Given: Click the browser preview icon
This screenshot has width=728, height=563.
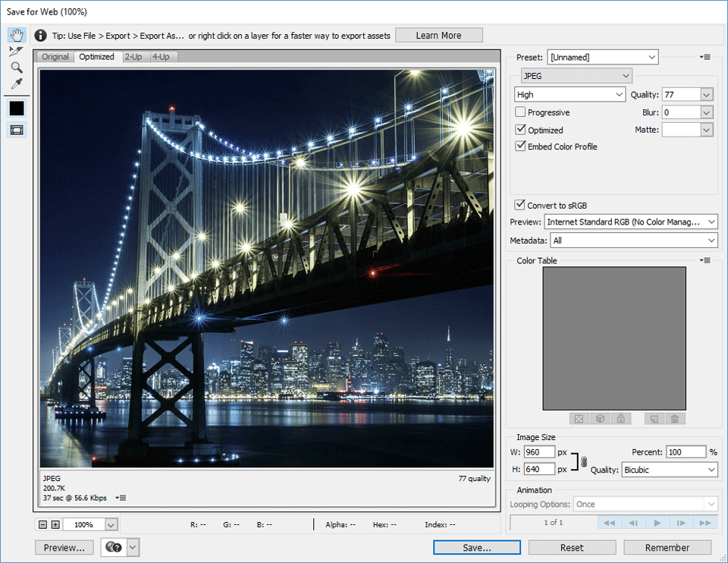Looking at the screenshot, I should (113, 547).
